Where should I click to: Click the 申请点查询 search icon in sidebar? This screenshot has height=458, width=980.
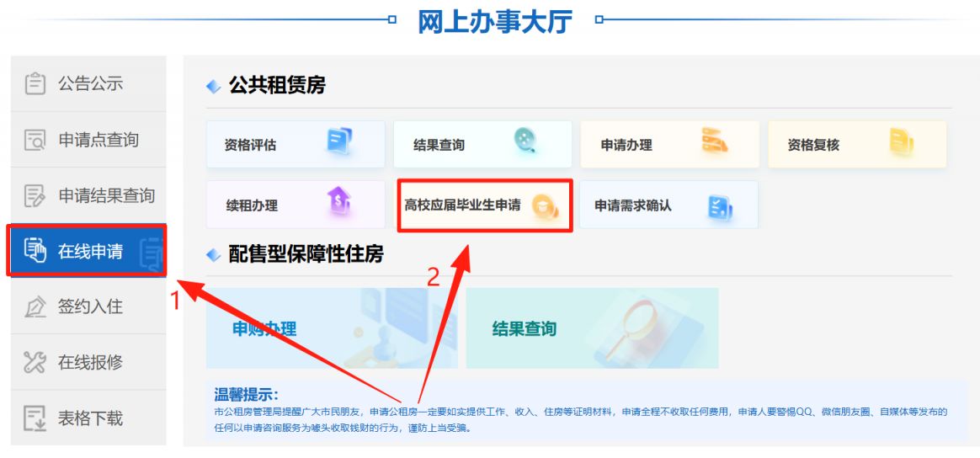click(x=35, y=140)
